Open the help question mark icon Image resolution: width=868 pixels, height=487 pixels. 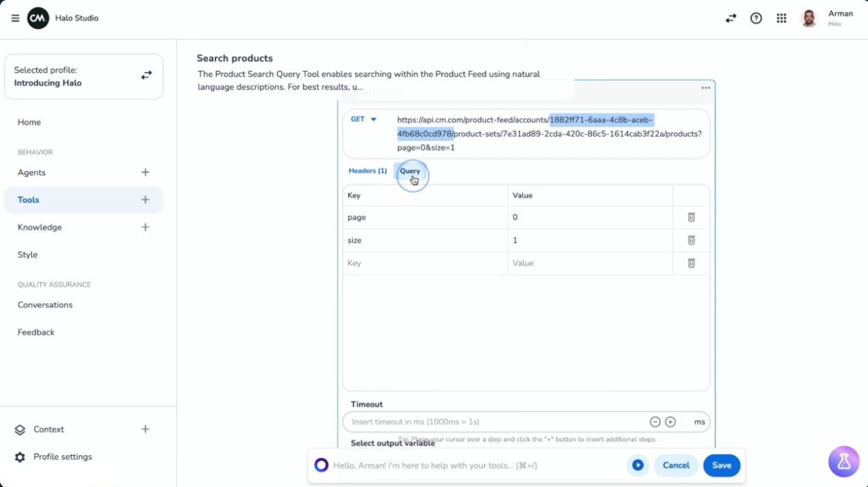click(756, 19)
